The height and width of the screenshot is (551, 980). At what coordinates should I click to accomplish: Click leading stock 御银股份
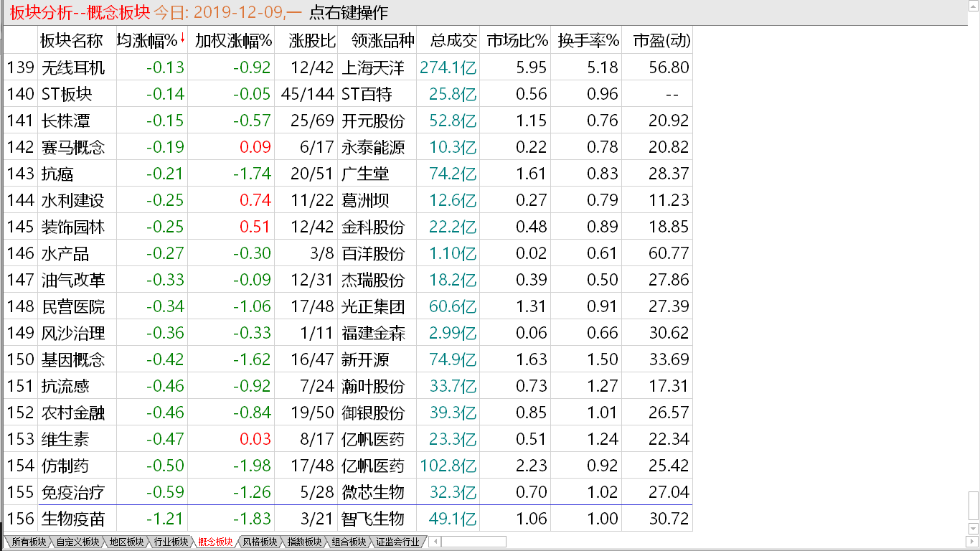[373, 413]
